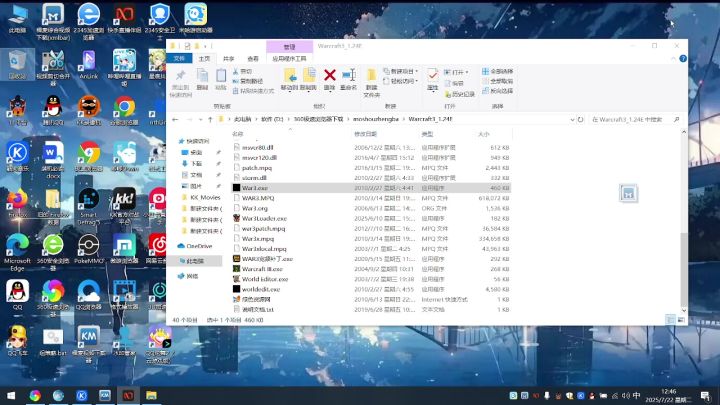Image resolution: width=720 pixels, height=405 pixels.
Task: Select KK_Movies folder in navigation pane
Action: click(x=201, y=197)
